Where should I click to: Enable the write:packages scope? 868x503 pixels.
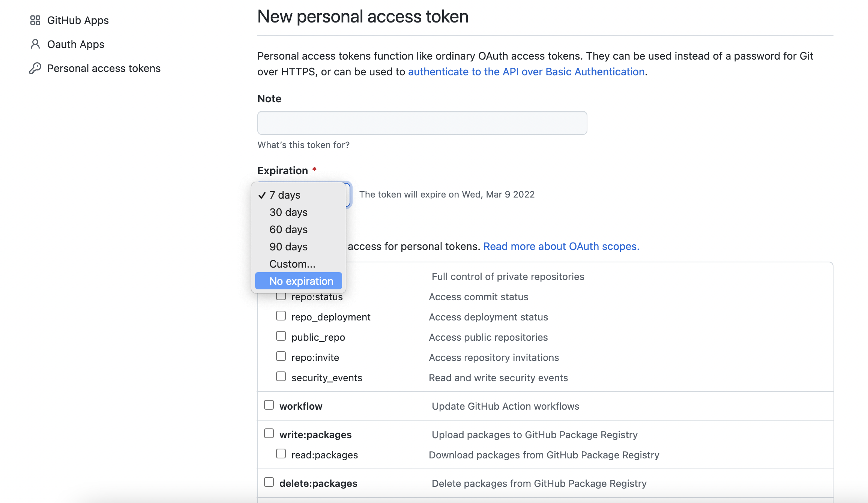pos(269,434)
